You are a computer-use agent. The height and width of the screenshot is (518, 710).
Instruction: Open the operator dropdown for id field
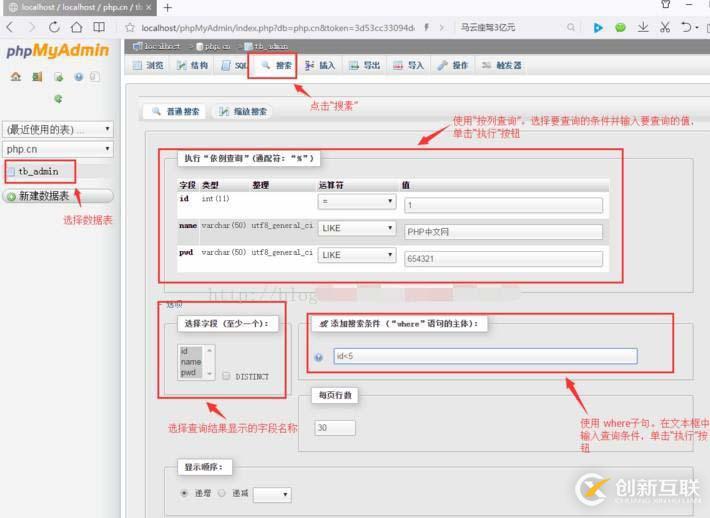tap(357, 201)
